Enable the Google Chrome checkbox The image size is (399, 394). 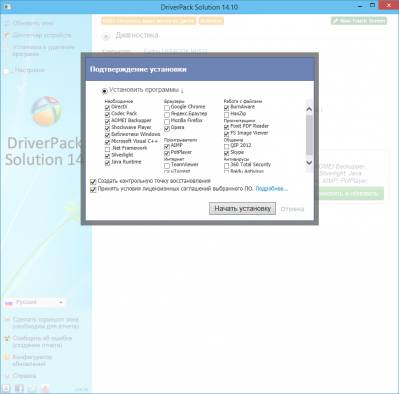pyautogui.click(x=167, y=108)
